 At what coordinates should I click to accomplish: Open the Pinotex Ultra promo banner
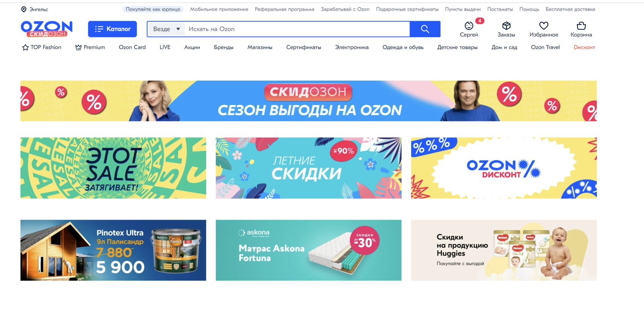[x=113, y=250]
